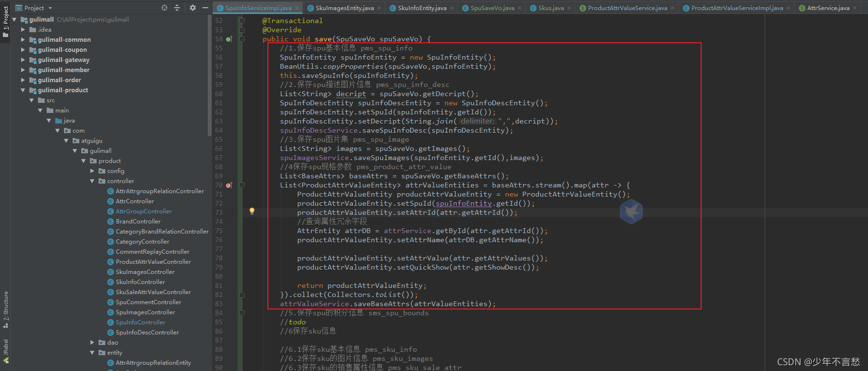
Task: Close the ProductAttrValueService.java tab
Action: click(672, 8)
